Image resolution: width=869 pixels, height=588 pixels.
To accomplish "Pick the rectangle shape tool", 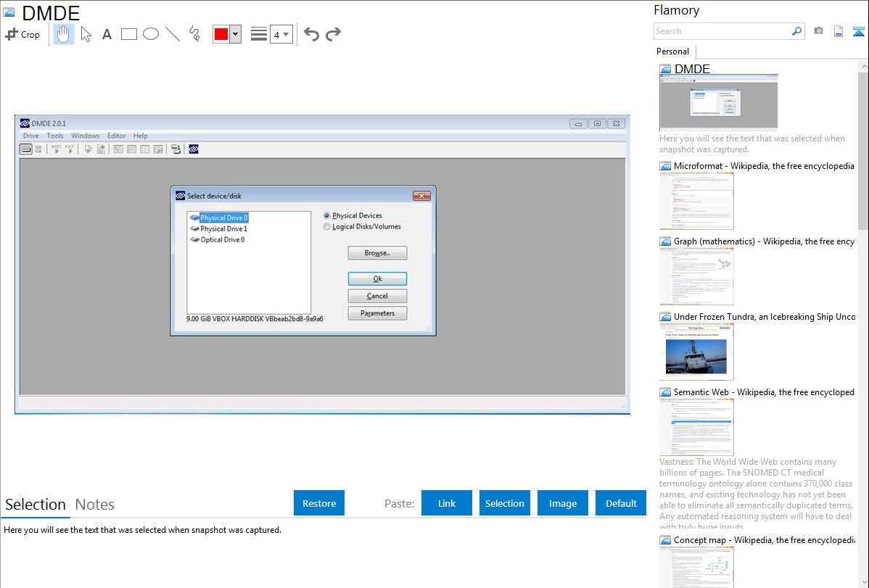I will point(128,34).
